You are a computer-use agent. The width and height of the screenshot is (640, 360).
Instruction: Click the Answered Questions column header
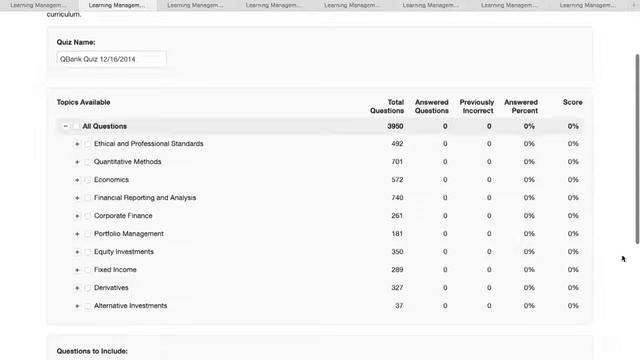click(x=431, y=107)
